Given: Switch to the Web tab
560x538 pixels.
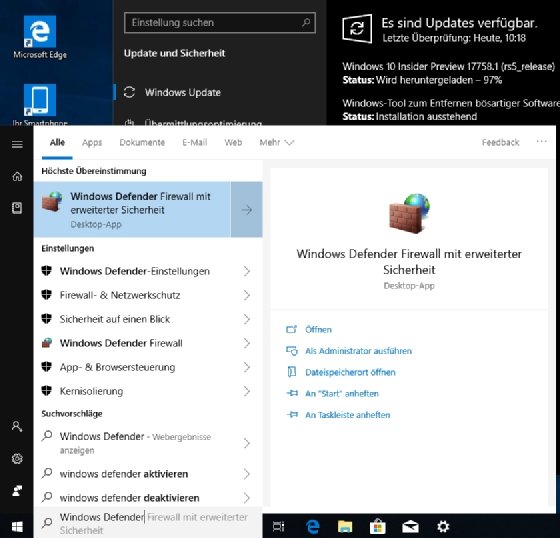Looking at the screenshot, I should click(233, 143).
